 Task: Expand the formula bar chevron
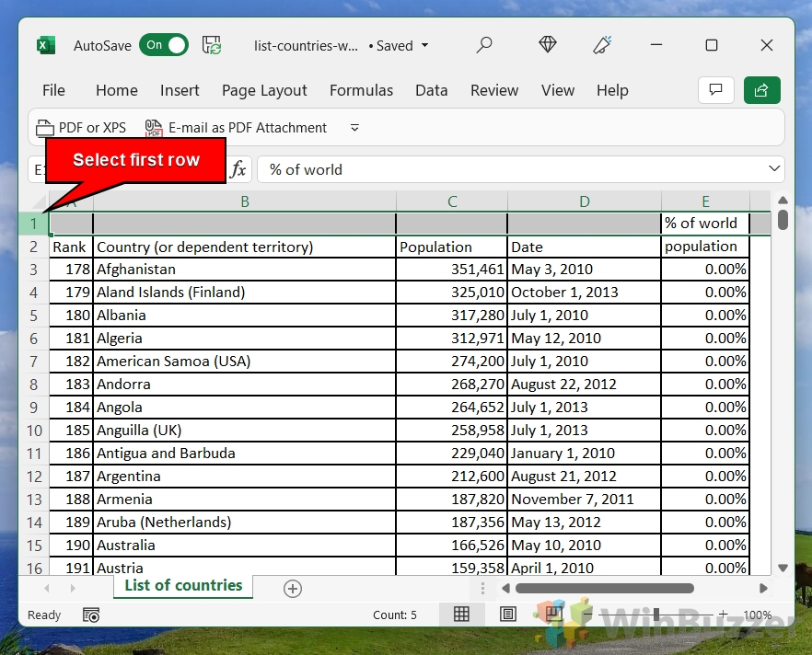tap(774, 168)
